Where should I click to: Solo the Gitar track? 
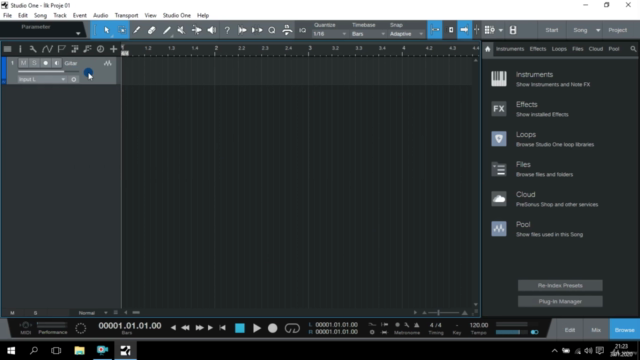(x=34, y=63)
